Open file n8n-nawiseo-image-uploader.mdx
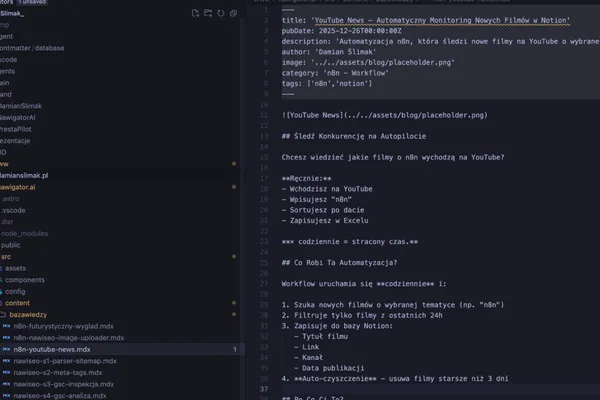Image resolution: width=600 pixels, height=400 pixels. (69, 338)
